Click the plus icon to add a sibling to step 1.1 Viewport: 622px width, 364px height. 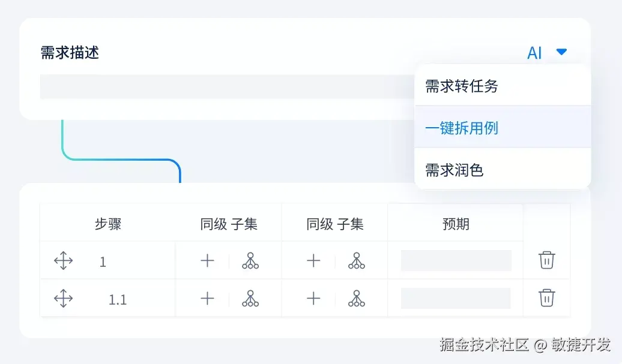click(x=207, y=298)
